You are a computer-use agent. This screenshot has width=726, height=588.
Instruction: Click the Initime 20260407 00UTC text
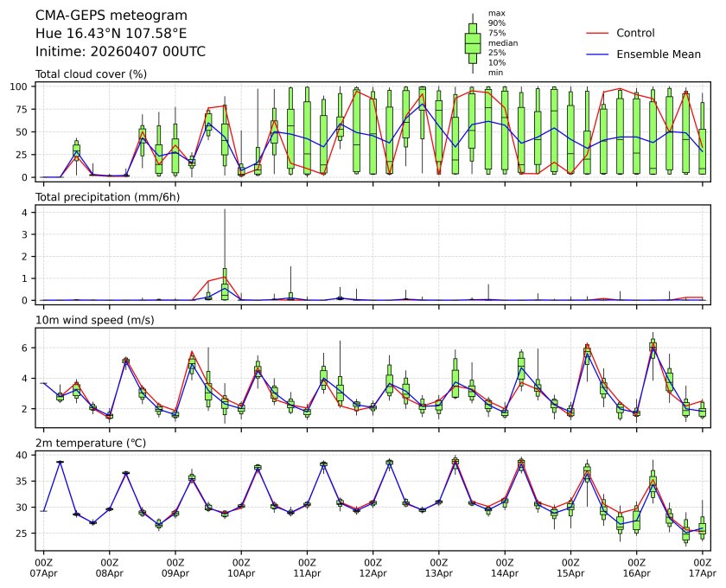click(x=120, y=52)
